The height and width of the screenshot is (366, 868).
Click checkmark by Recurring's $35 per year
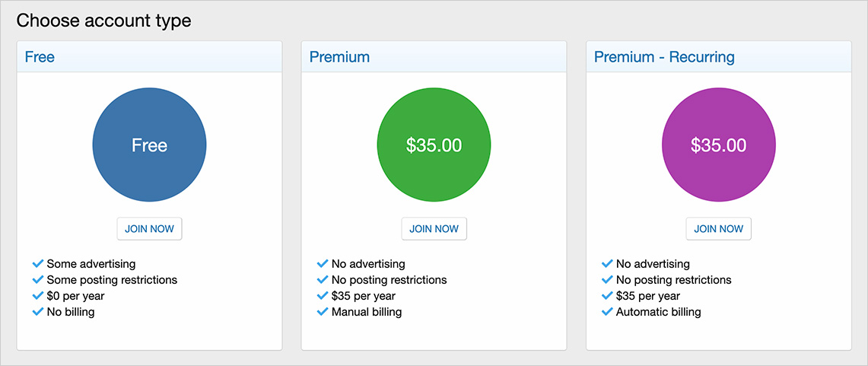pos(607,295)
